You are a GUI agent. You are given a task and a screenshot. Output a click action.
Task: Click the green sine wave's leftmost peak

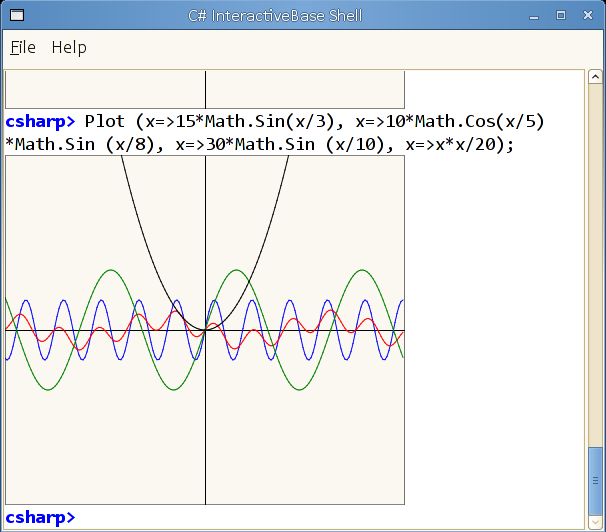click(x=111, y=270)
